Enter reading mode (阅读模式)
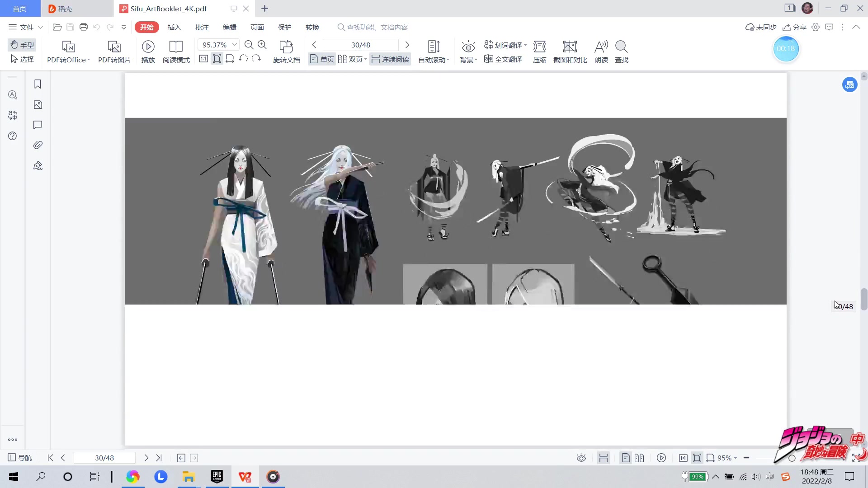Image resolution: width=868 pixels, height=488 pixels. pyautogui.click(x=176, y=52)
